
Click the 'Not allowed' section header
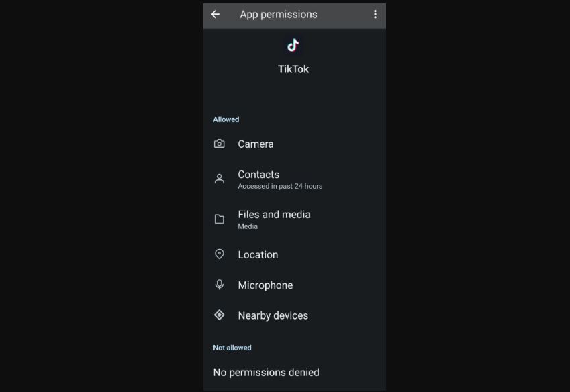click(x=232, y=348)
